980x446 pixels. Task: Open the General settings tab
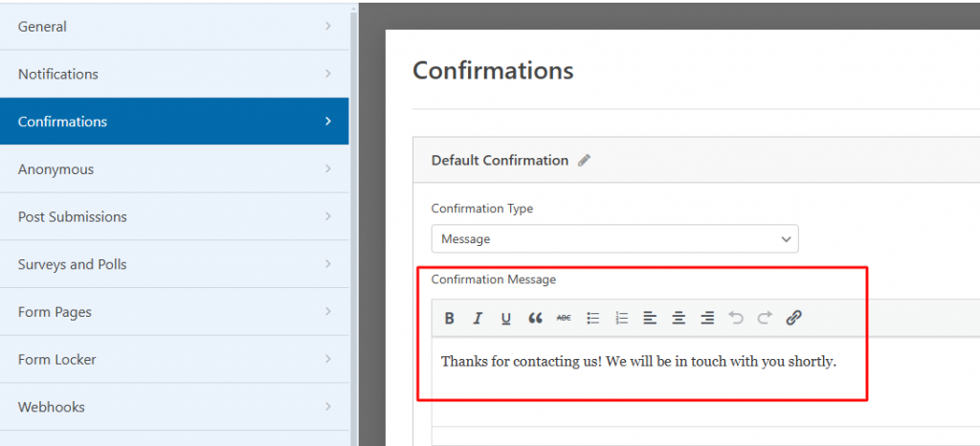174,26
